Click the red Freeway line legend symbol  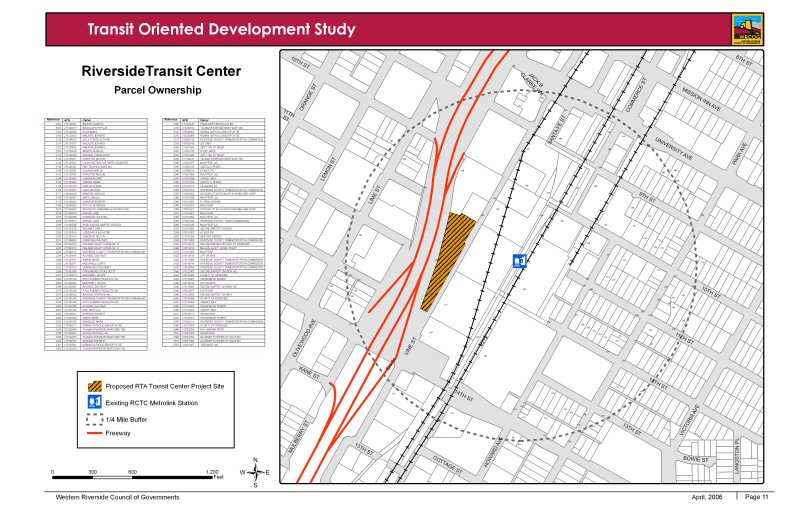point(94,433)
